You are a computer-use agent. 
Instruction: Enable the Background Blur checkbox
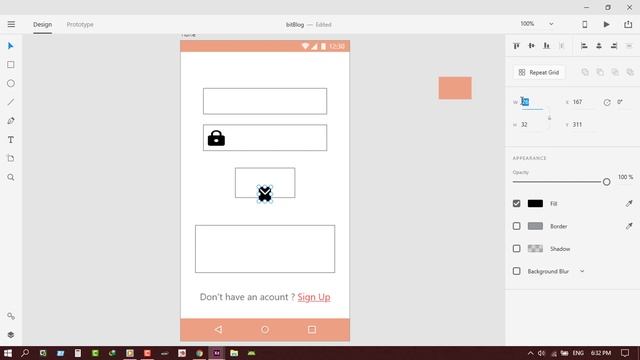tap(516, 271)
